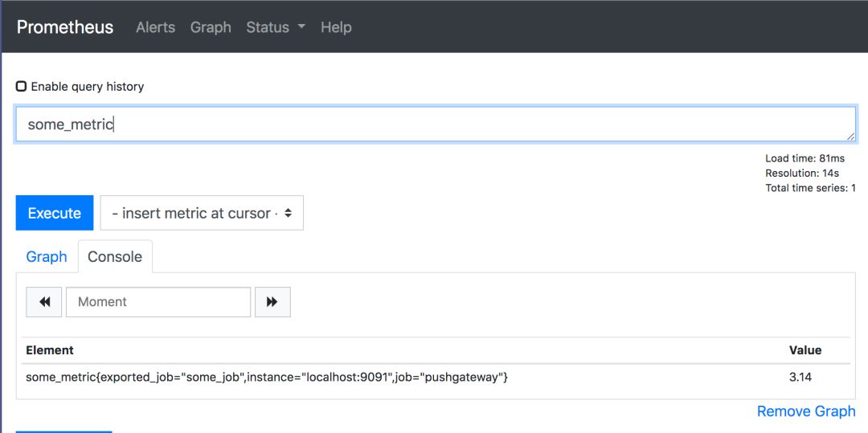Grab the query textarea resize handle
868x433 pixels.
click(x=850, y=137)
